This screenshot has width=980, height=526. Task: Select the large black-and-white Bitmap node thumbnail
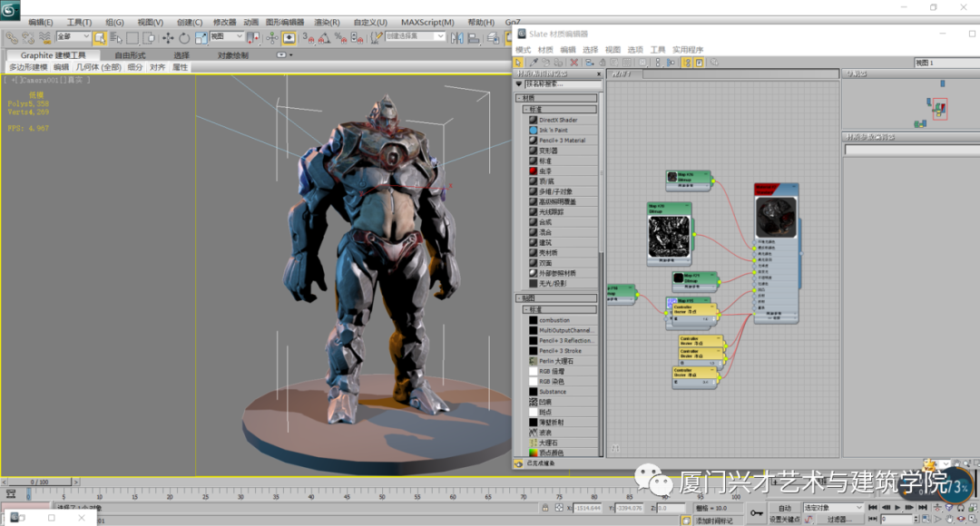(x=669, y=237)
